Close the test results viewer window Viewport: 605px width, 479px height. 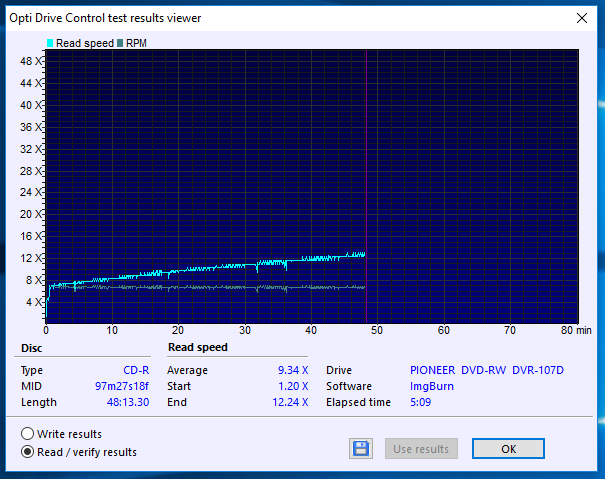pyautogui.click(x=582, y=18)
